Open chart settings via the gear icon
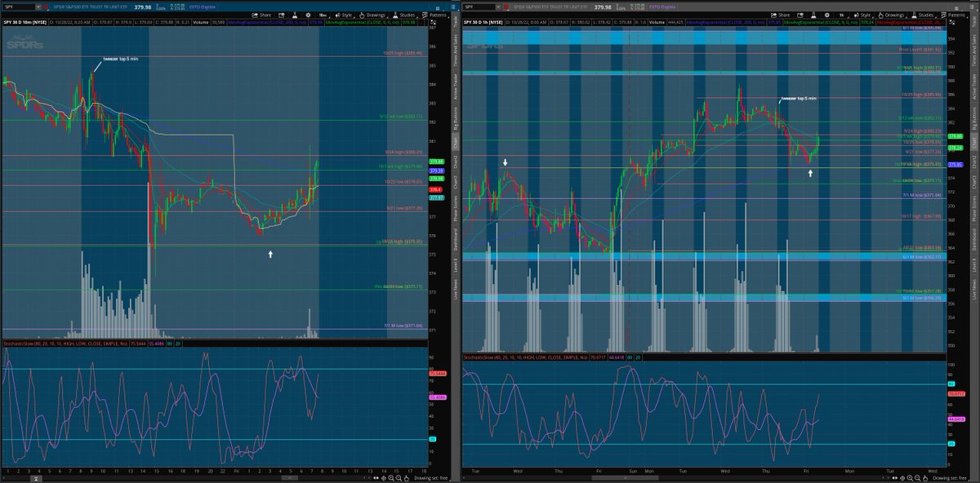980x483 pixels. 307,14
